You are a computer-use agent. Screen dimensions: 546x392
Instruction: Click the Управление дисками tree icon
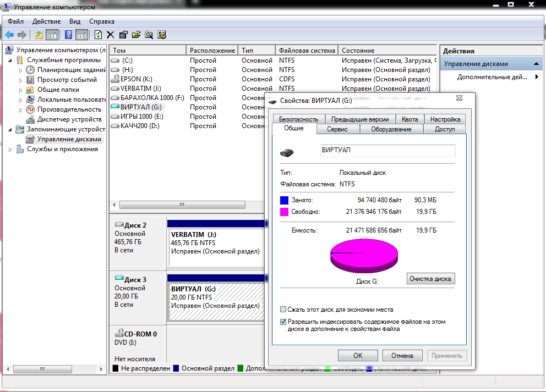coord(30,139)
